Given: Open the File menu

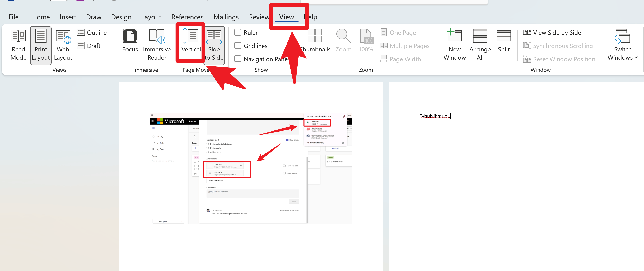Looking at the screenshot, I should click(x=13, y=17).
